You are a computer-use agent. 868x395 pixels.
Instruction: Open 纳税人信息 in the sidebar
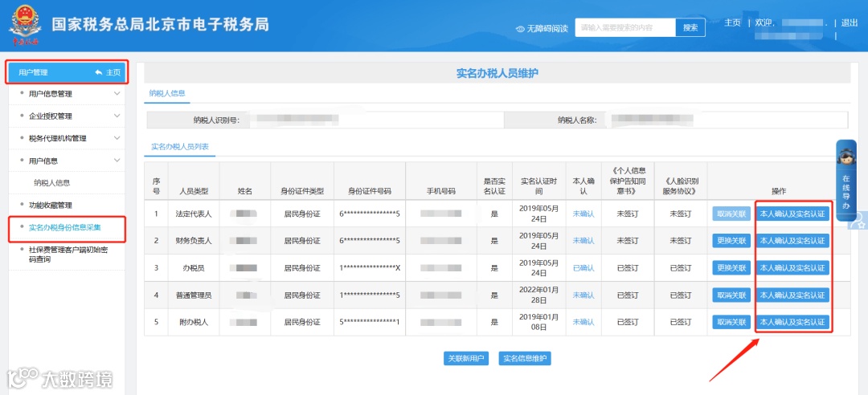51,182
